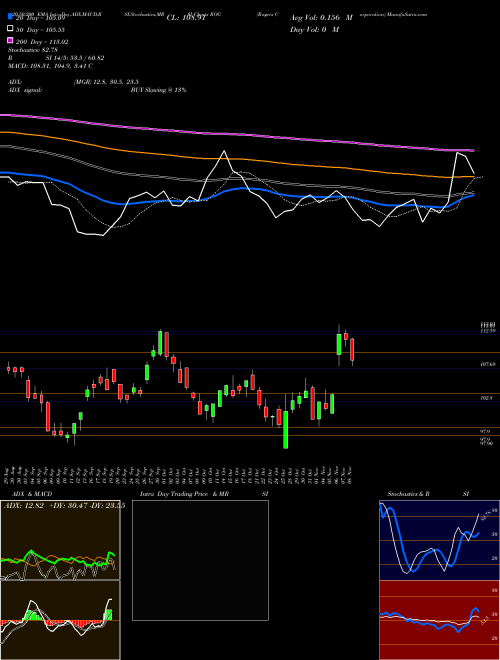Select the 'Stochastics: 82.78' readout
500x660 pixels.
point(33,50)
